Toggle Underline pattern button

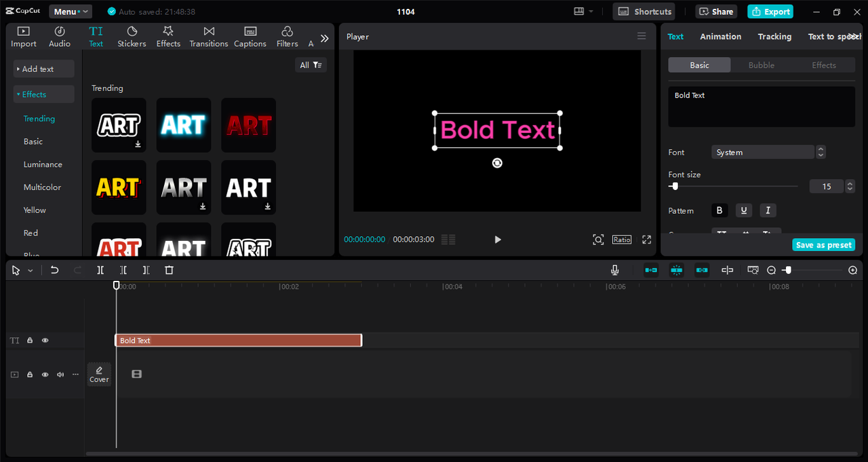[x=744, y=210]
